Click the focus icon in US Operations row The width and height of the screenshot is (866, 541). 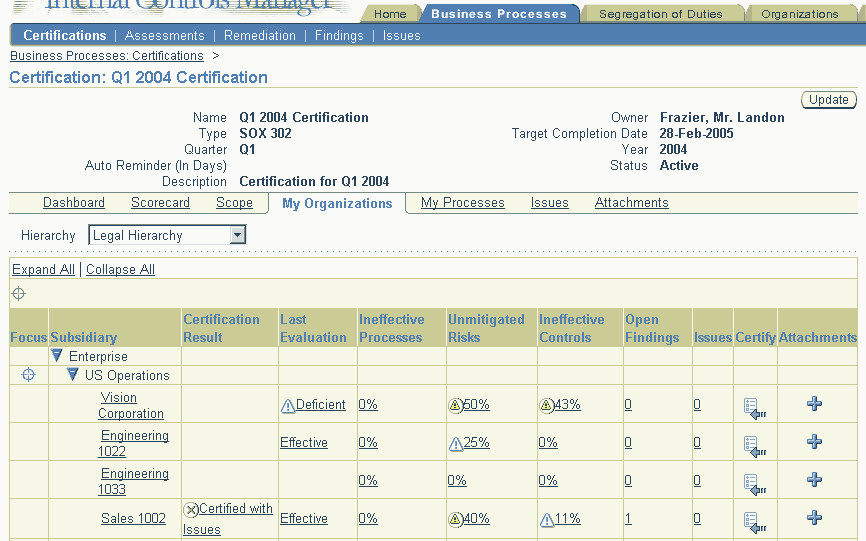[28, 375]
